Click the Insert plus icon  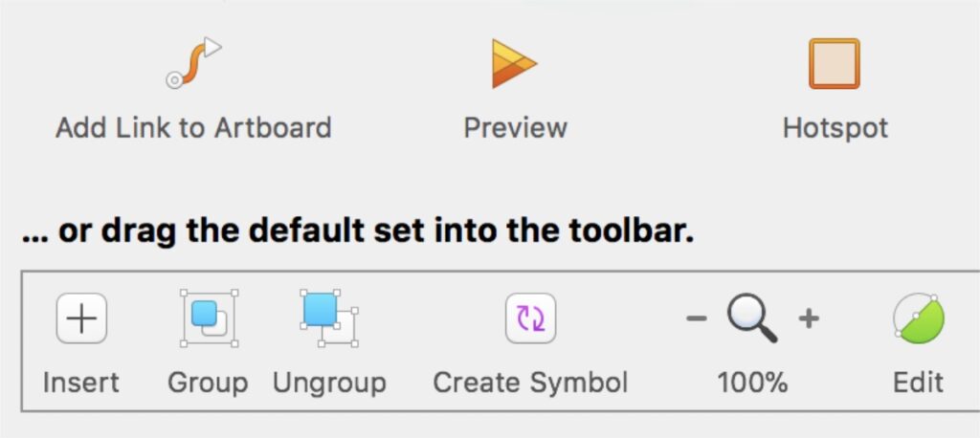[x=82, y=318]
